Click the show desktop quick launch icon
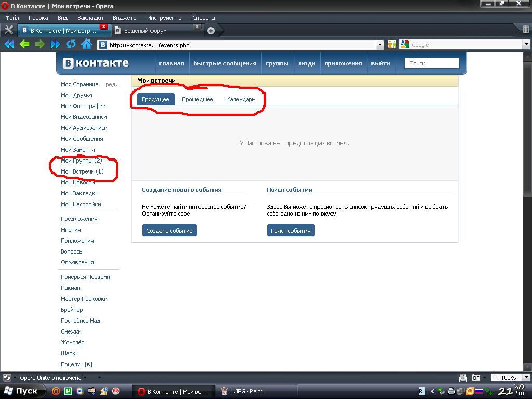This screenshot has height=399, width=532. click(x=91, y=391)
